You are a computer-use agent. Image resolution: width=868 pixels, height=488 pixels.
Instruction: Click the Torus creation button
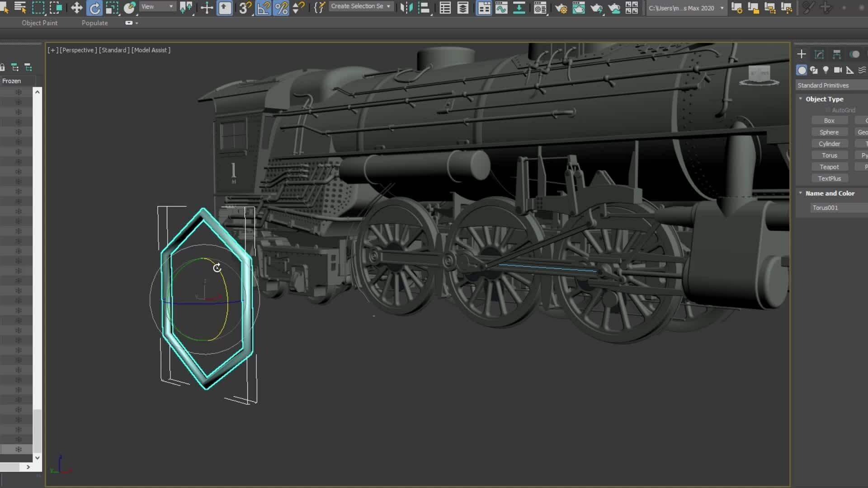click(829, 155)
